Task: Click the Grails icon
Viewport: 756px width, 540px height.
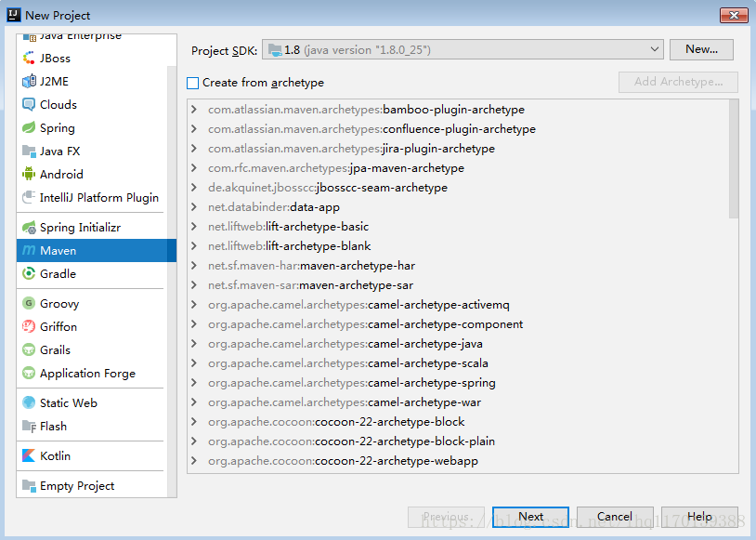Action: point(29,349)
